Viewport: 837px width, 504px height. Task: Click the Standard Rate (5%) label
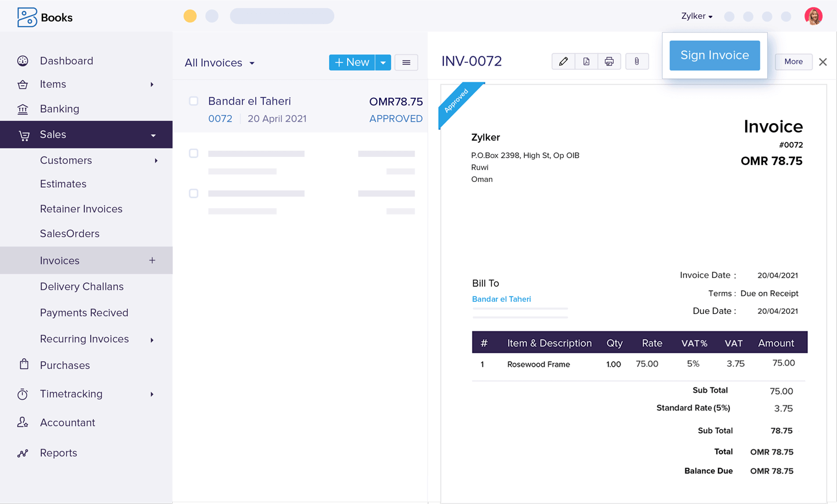click(693, 408)
